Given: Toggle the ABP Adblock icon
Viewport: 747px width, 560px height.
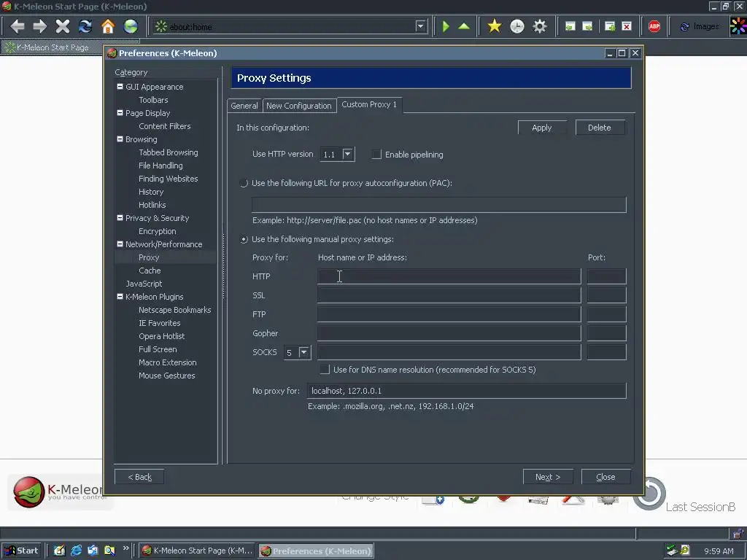Looking at the screenshot, I should pyautogui.click(x=654, y=26).
